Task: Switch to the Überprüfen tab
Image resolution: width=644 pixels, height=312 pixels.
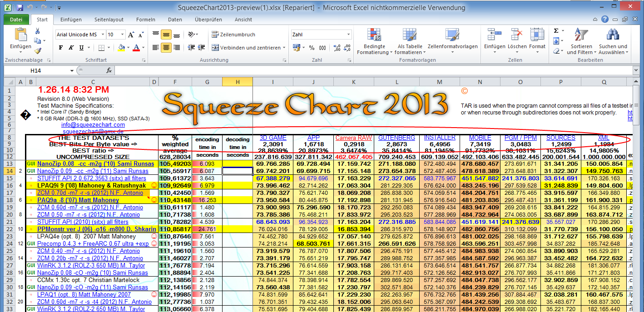Action: (x=208, y=20)
